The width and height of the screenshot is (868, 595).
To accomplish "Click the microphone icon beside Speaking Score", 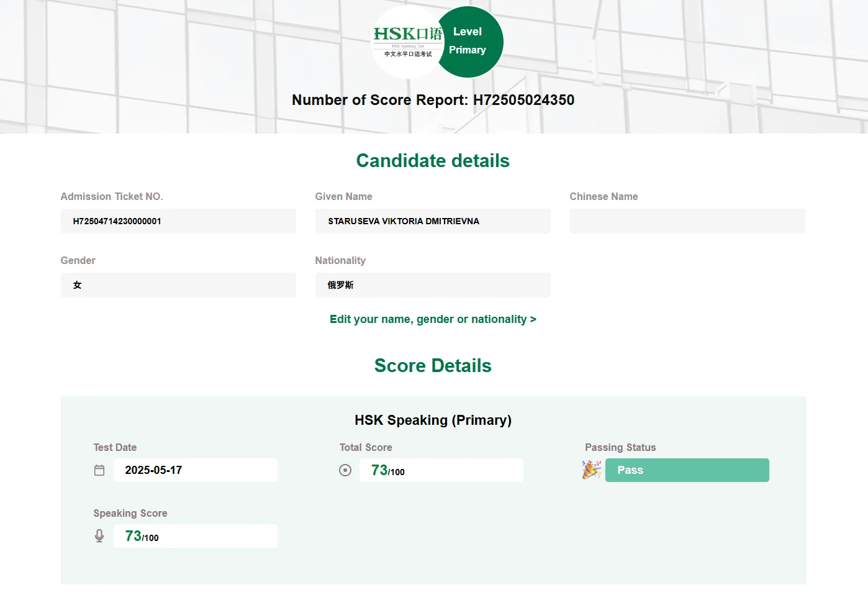I will [99, 536].
